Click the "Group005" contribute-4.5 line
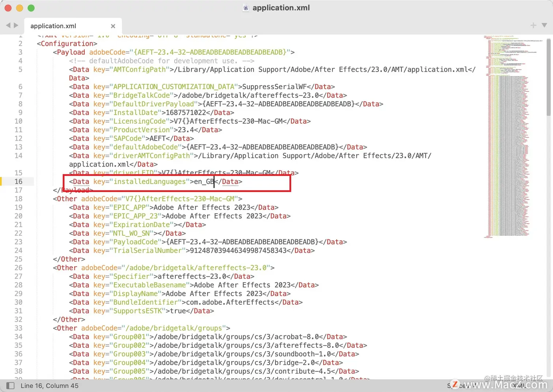553x392 pixels. (214, 371)
